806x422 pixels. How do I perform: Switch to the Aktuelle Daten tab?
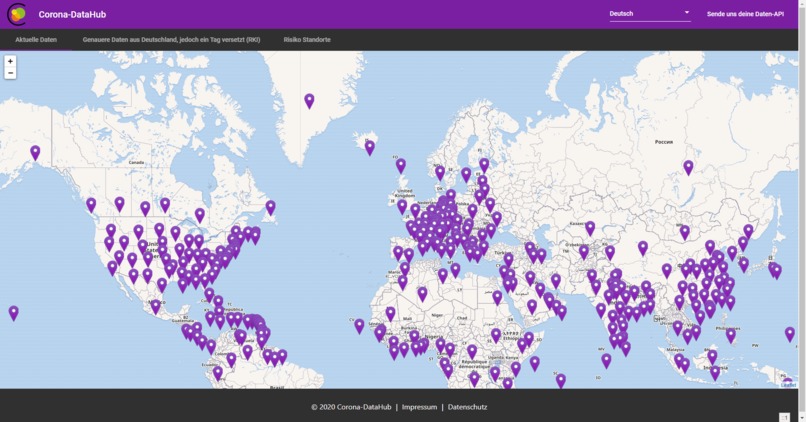tap(36, 40)
